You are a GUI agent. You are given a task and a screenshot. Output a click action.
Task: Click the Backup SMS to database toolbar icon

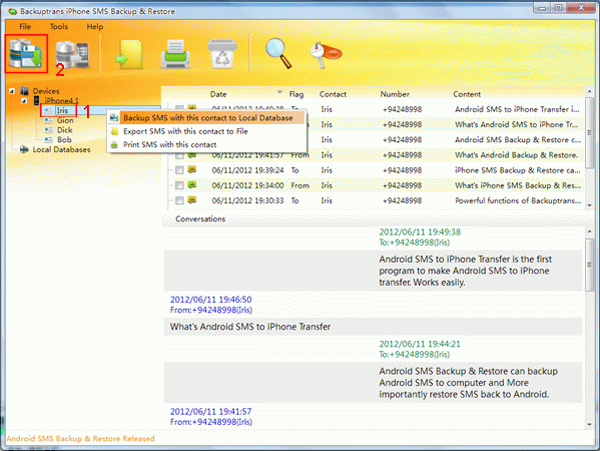(x=26, y=54)
